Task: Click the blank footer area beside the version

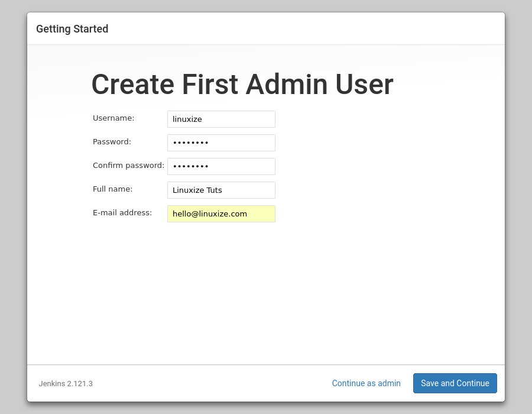Action: (207, 383)
